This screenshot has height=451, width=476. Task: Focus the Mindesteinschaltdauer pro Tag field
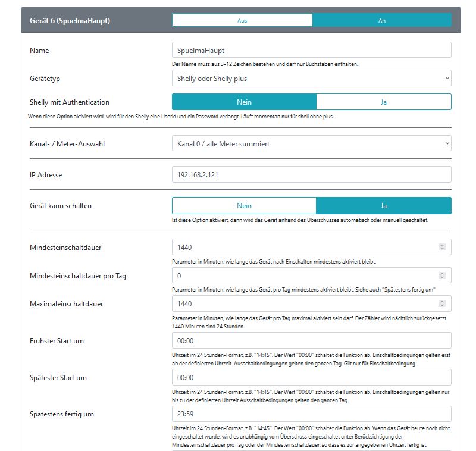coord(305,275)
